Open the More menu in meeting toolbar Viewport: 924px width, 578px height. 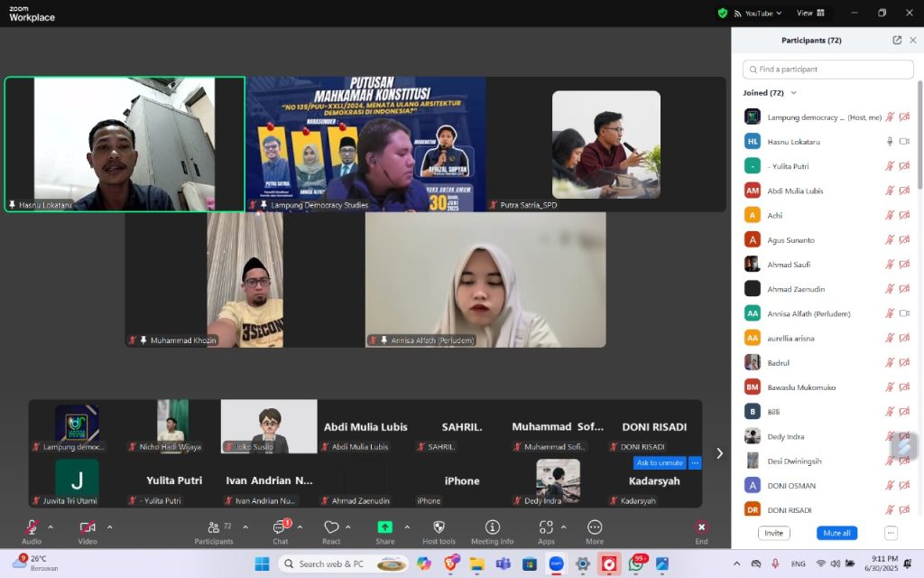595,527
